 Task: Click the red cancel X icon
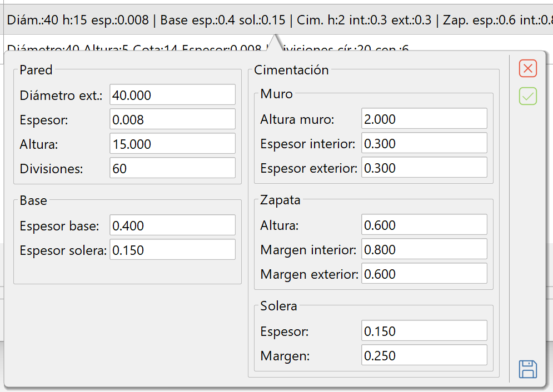coord(527,68)
